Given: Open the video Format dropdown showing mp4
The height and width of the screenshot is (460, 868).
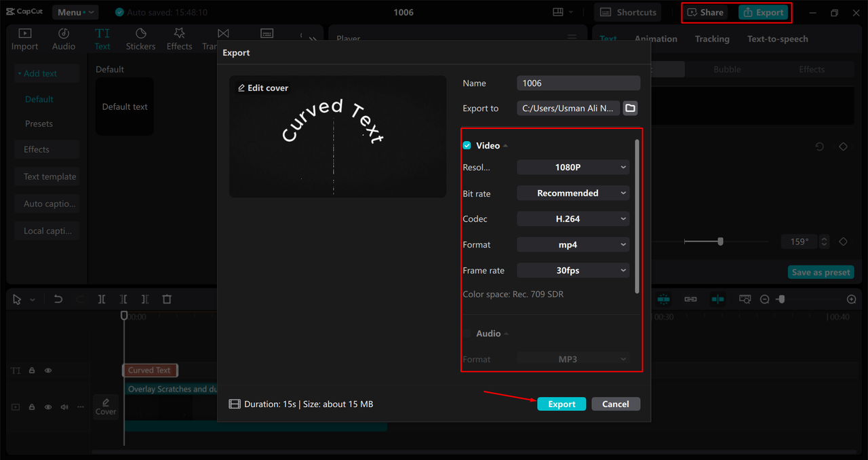Looking at the screenshot, I should pyautogui.click(x=573, y=245).
